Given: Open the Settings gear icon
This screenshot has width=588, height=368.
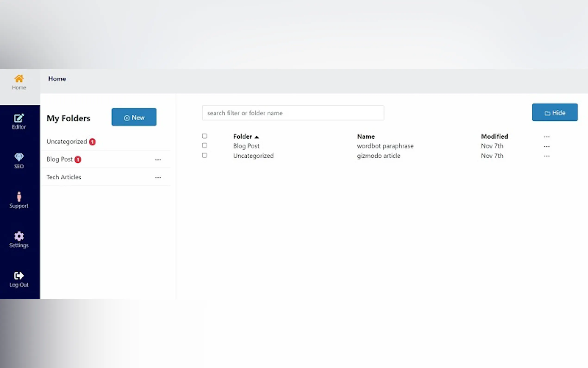Looking at the screenshot, I should [19, 236].
